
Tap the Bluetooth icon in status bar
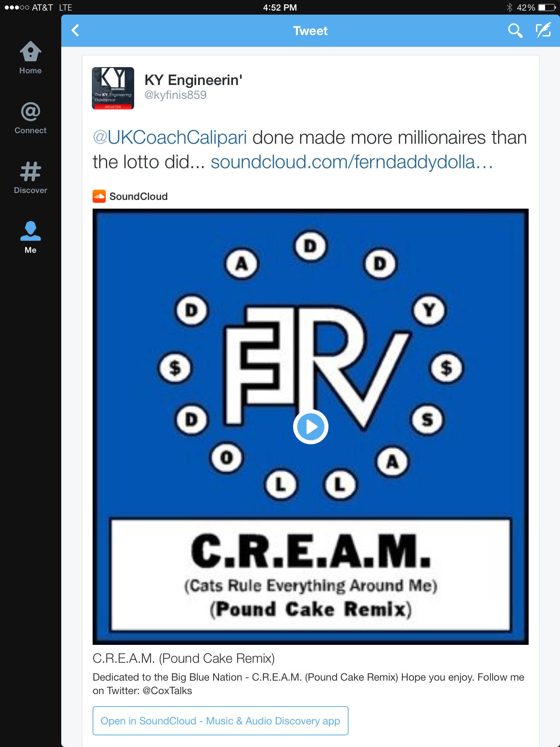[509, 7]
